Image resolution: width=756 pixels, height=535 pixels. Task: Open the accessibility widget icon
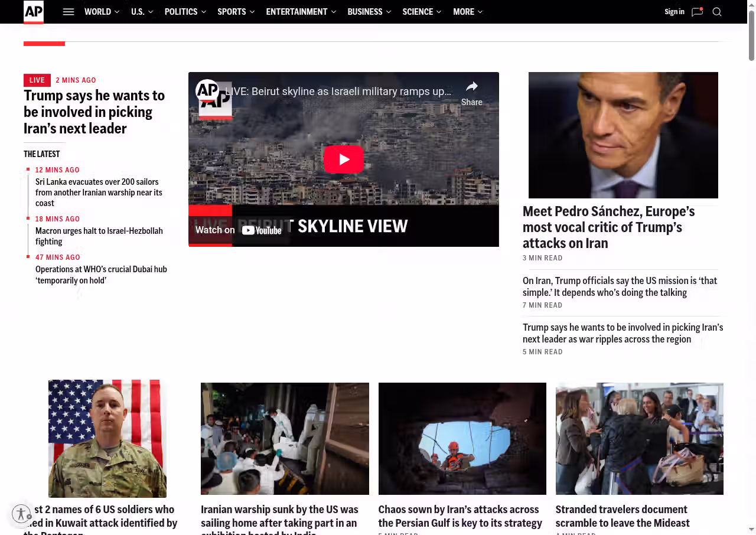click(21, 514)
